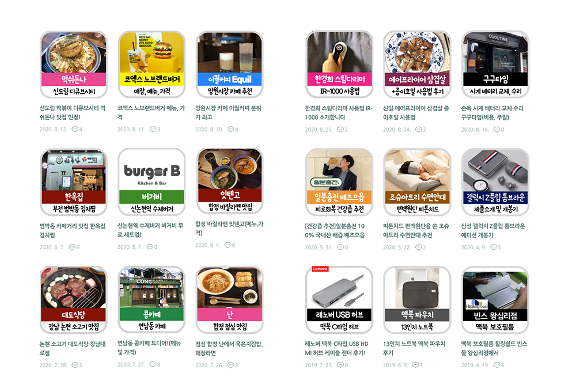
Task: Open the 갤럭시 Z플립 톰브라운 thumbnail
Action: click(x=495, y=182)
